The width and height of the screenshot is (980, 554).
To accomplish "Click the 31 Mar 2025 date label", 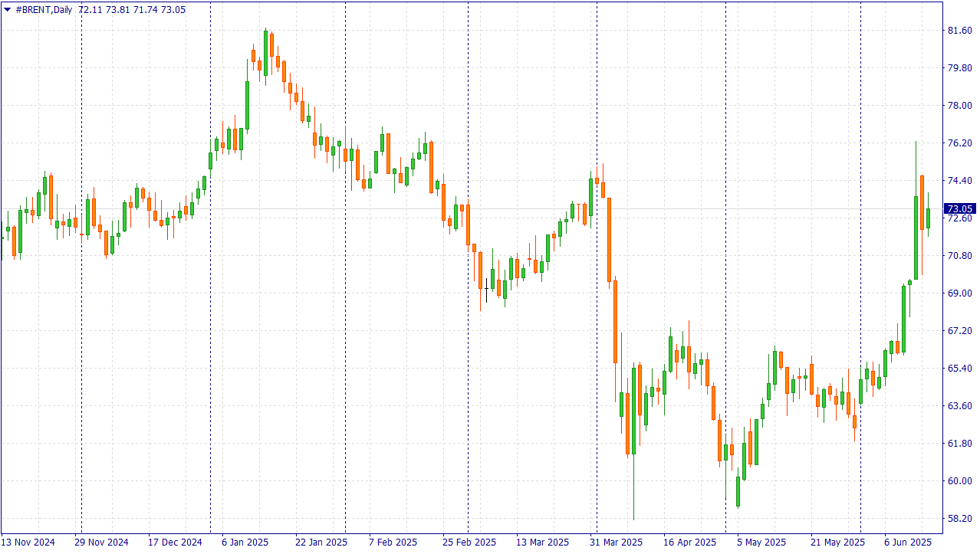I will click(x=617, y=543).
